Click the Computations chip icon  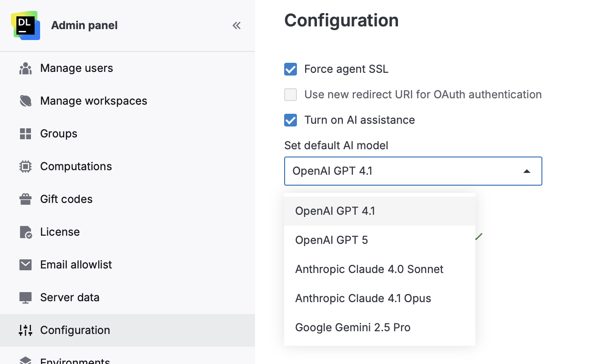(x=26, y=166)
